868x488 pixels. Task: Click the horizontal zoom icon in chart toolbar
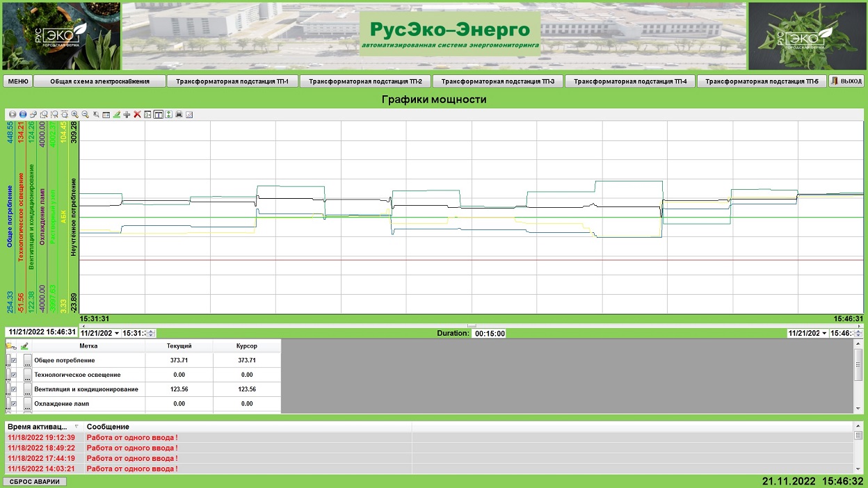[54, 115]
